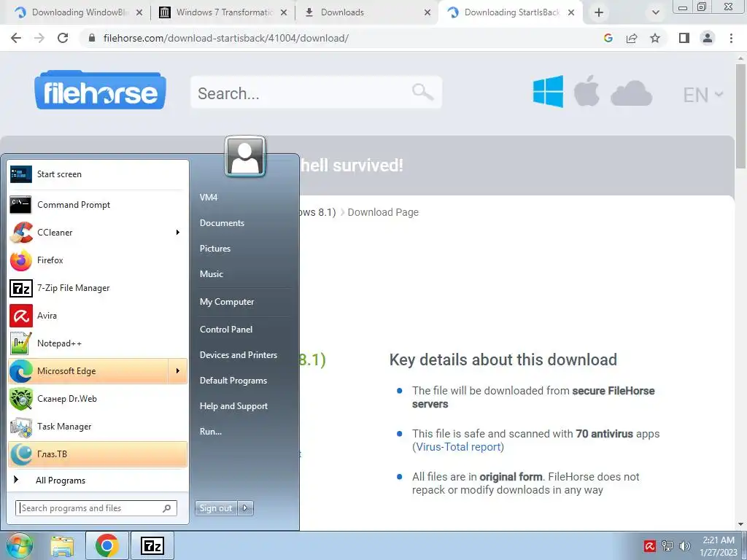
Task: Click the Download Page breadcrumb
Action: tap(383, 212)
